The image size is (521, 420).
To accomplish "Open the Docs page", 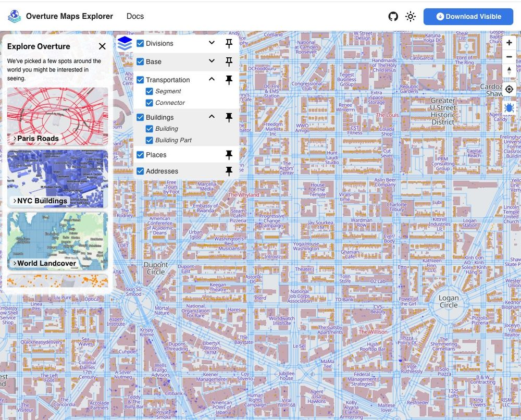I will tap(135, 16).
